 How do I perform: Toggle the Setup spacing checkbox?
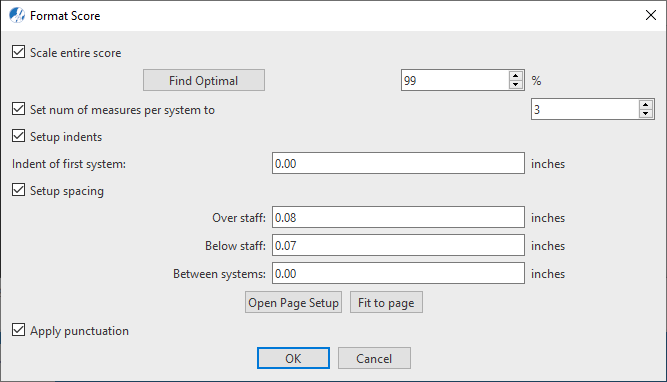point(18,190)
